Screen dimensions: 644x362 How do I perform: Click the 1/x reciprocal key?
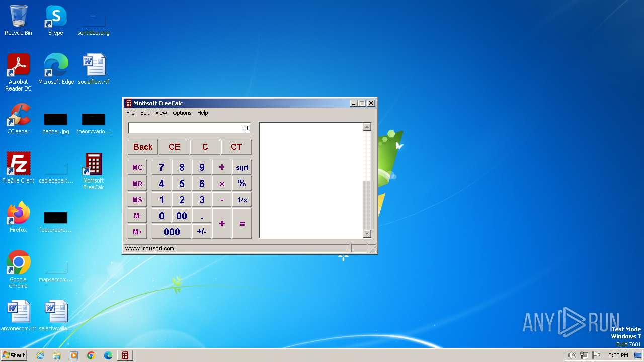coord(242,200)
